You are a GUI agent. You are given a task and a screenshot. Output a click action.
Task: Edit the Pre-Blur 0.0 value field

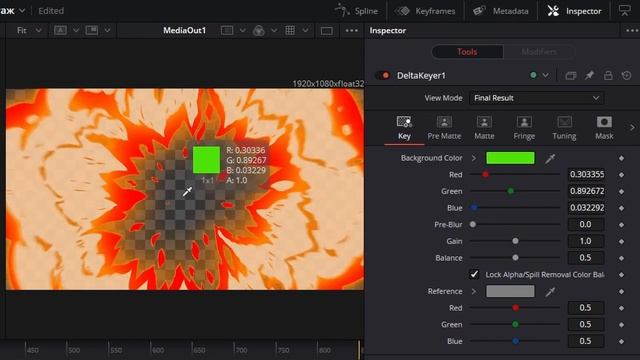click(x=586, y=224)
